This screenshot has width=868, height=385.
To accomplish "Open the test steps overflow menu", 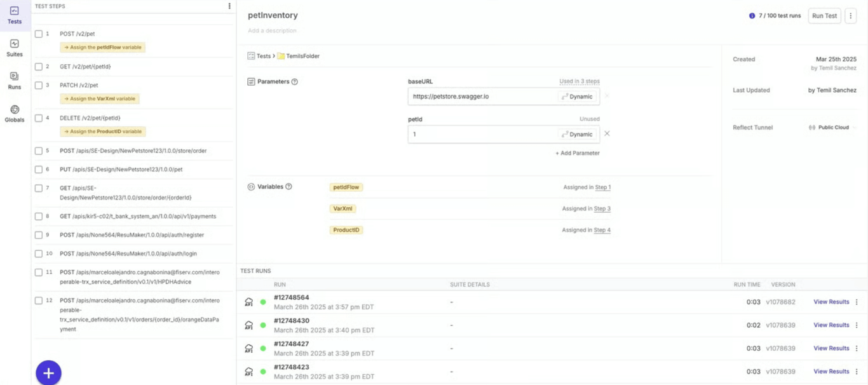I will pyautogui.click(x=229, y=6).
